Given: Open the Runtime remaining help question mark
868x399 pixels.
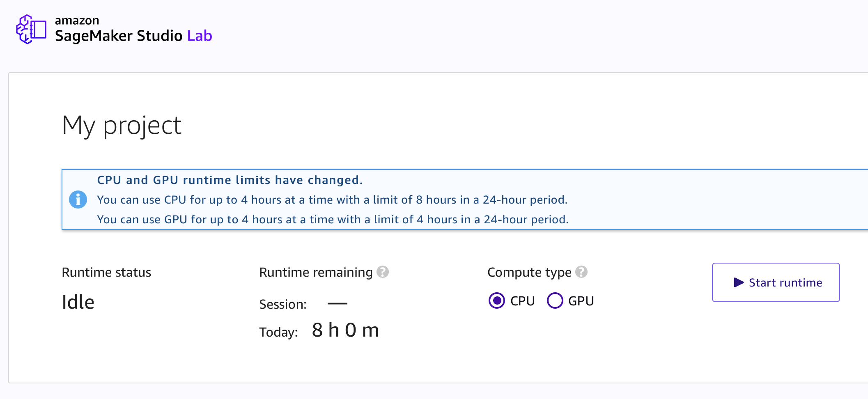Looking at the screenshot, I should (383, 272).
